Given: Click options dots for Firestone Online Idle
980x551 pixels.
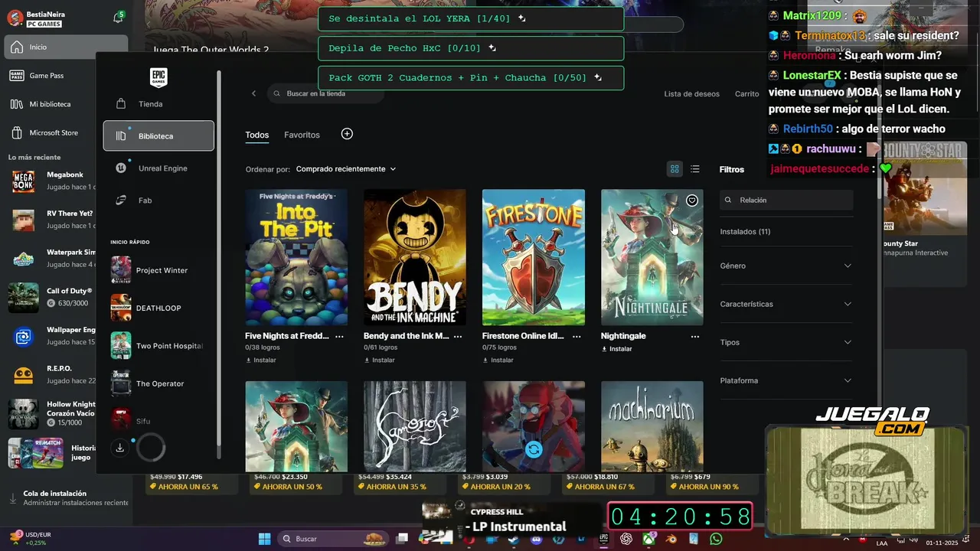Looking at the screenshot, I should [x=576, y=336].
